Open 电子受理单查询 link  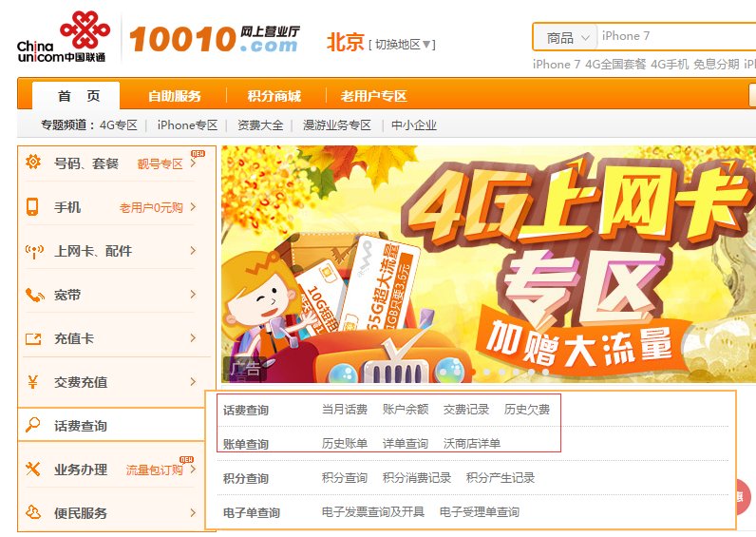[480, 512]
